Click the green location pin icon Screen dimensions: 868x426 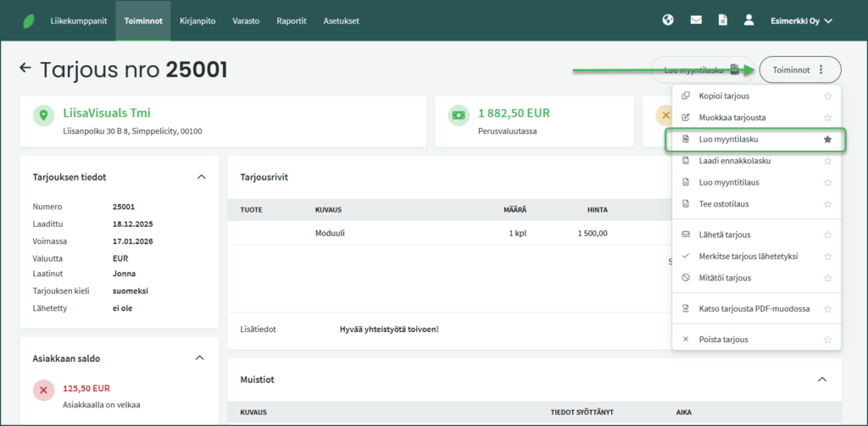(44, 115)
